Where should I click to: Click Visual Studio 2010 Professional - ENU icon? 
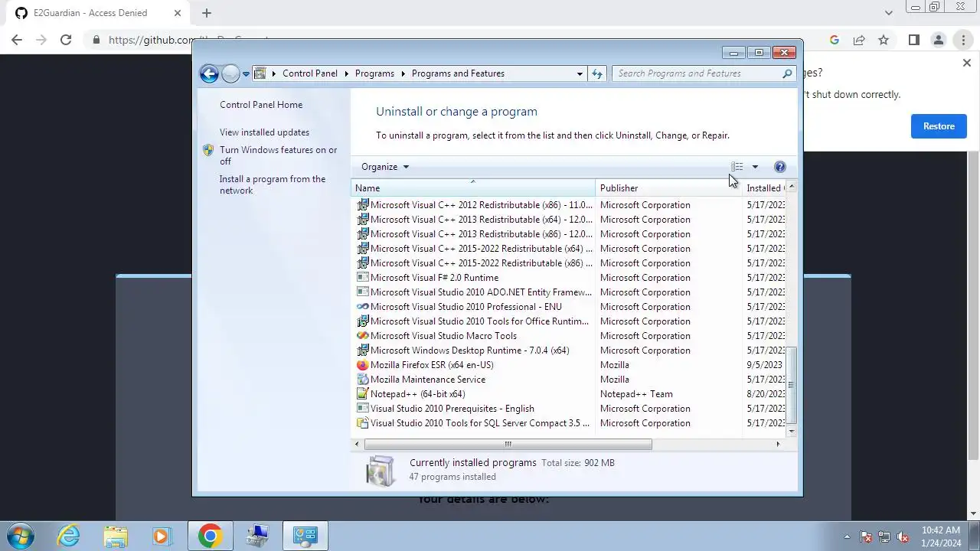(363, 307)
